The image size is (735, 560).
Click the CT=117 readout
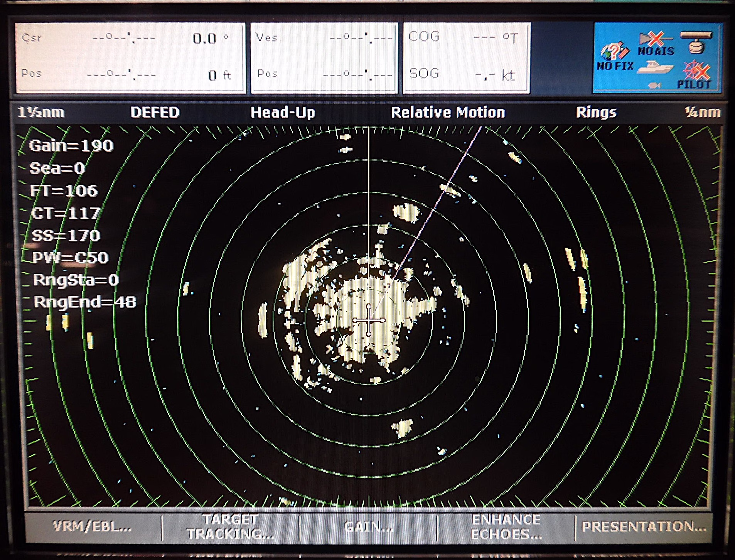66,213
